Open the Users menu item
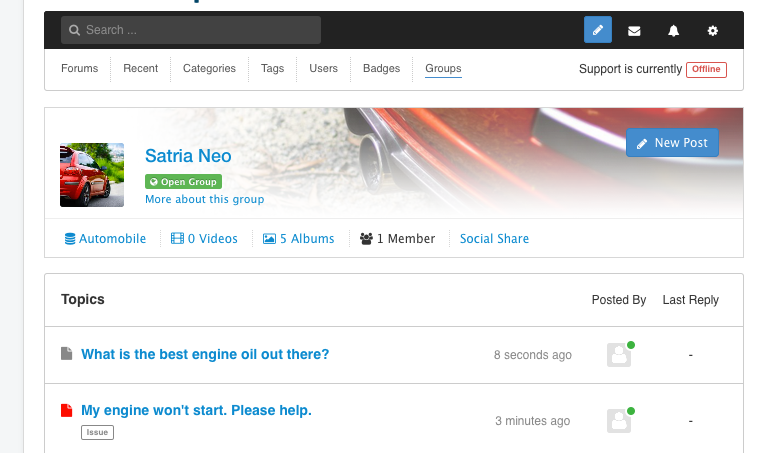Screen dimensions: 762x453 pyautogui.click(x=323, y=69)
